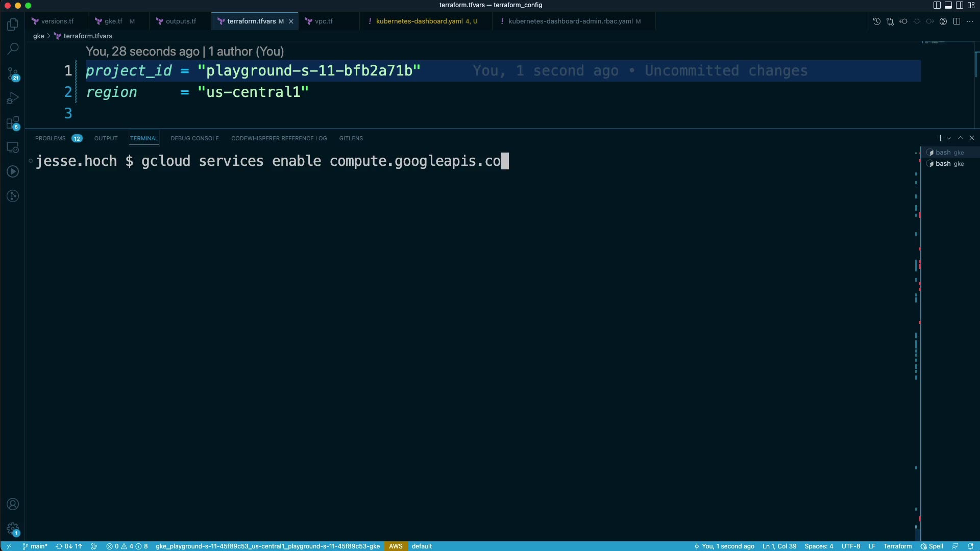
Task: Click the main* git branch in status bar
Action: (x=35, y=546)
